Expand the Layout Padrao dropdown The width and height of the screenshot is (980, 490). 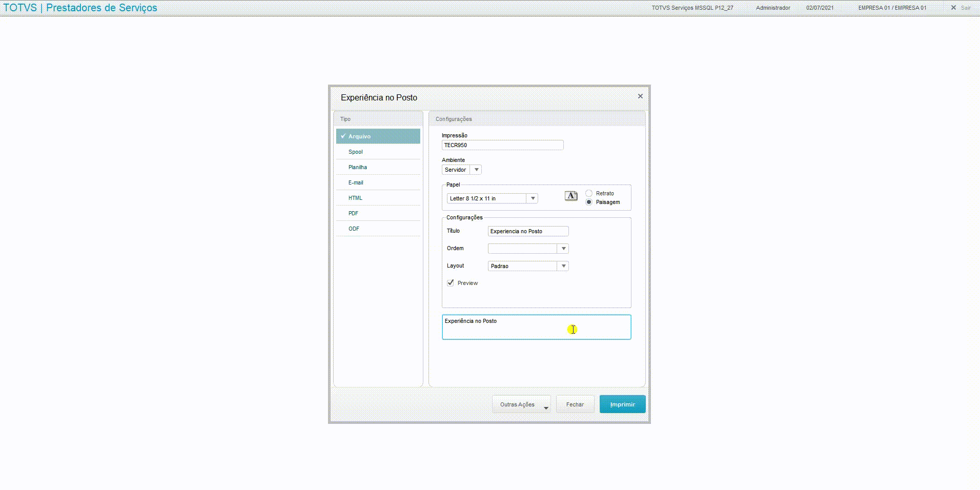(x=563, y=266)
